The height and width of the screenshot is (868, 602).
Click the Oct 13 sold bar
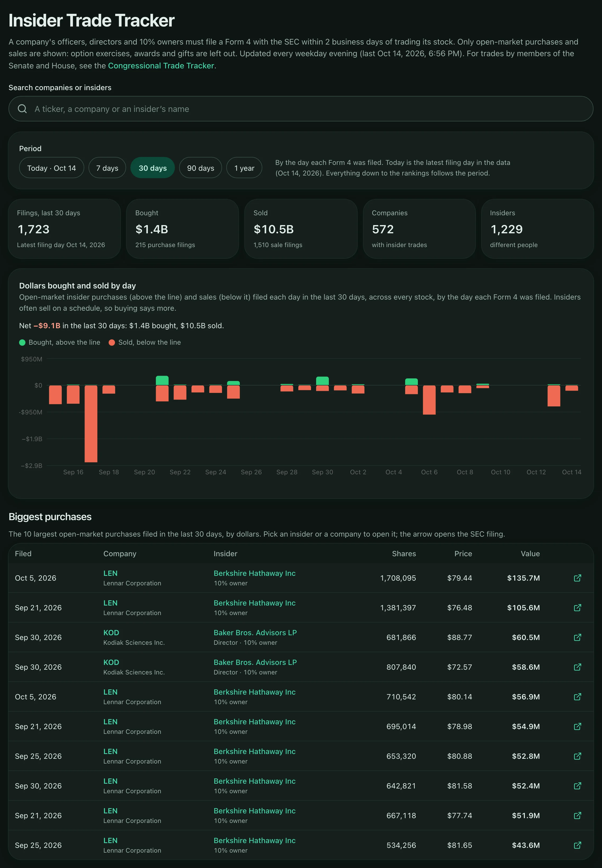pos(554,396)
